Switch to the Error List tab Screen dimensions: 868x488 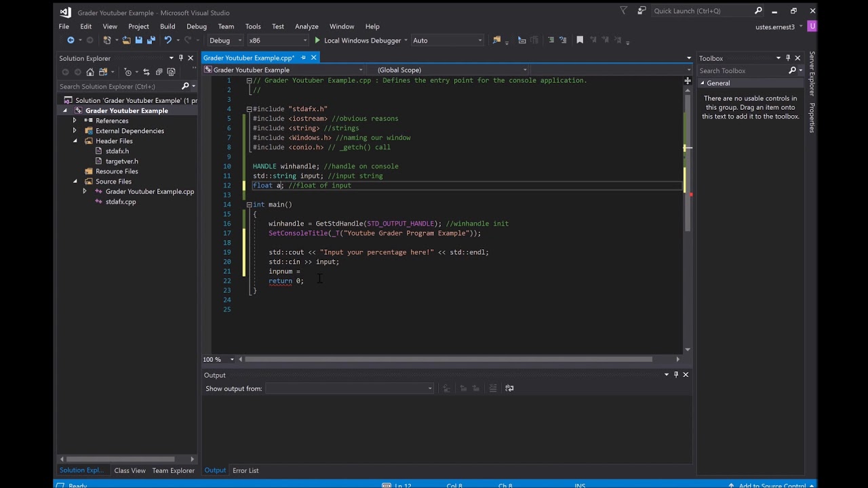click(x=245, y=470)
